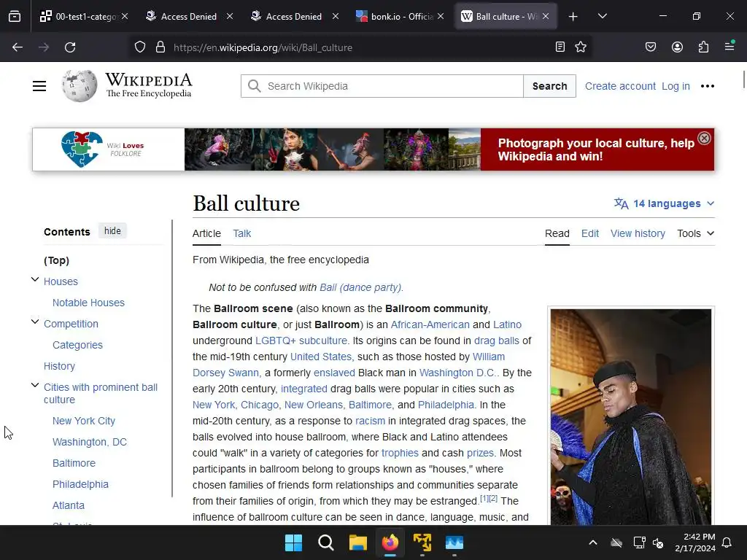Expand the Tools dropdown
747x560 pixels.
[x=695, y=233]
